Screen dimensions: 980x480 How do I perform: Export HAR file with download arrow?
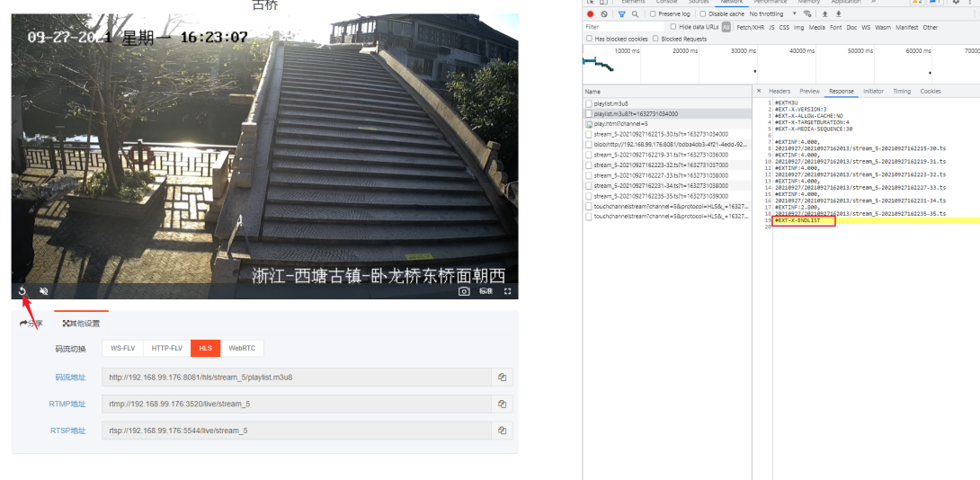tap(839, 13)
